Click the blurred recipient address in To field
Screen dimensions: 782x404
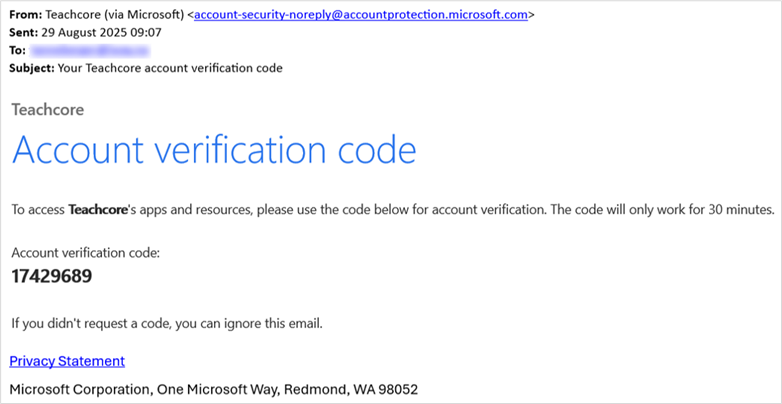[90, 50]
